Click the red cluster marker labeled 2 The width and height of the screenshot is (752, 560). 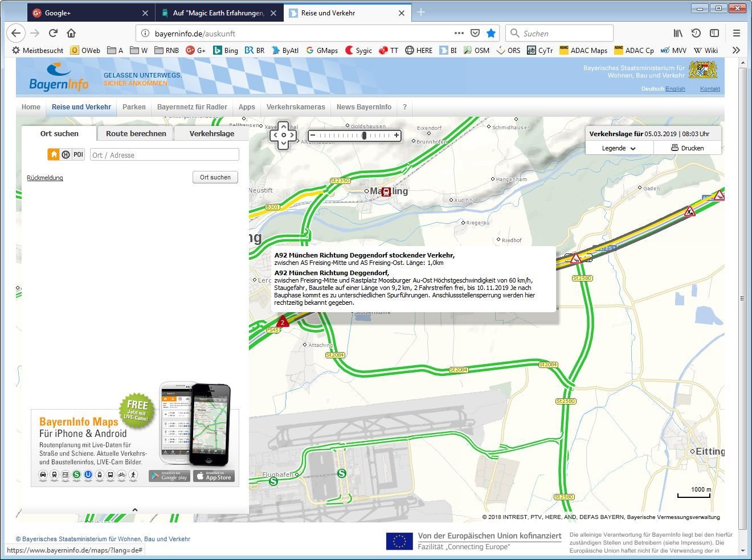(x=282, y=322)
